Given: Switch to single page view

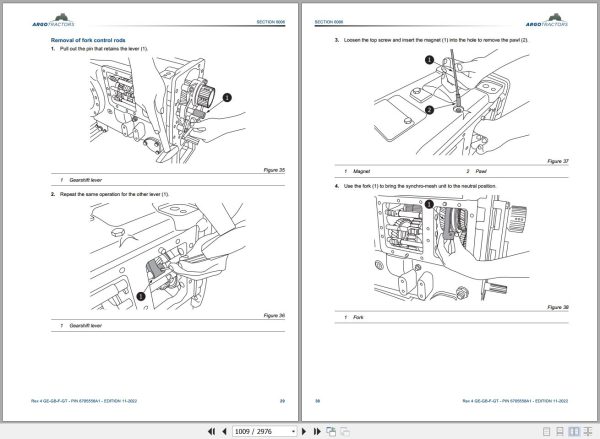Looking at the screenshot, I should click(547, 431).
